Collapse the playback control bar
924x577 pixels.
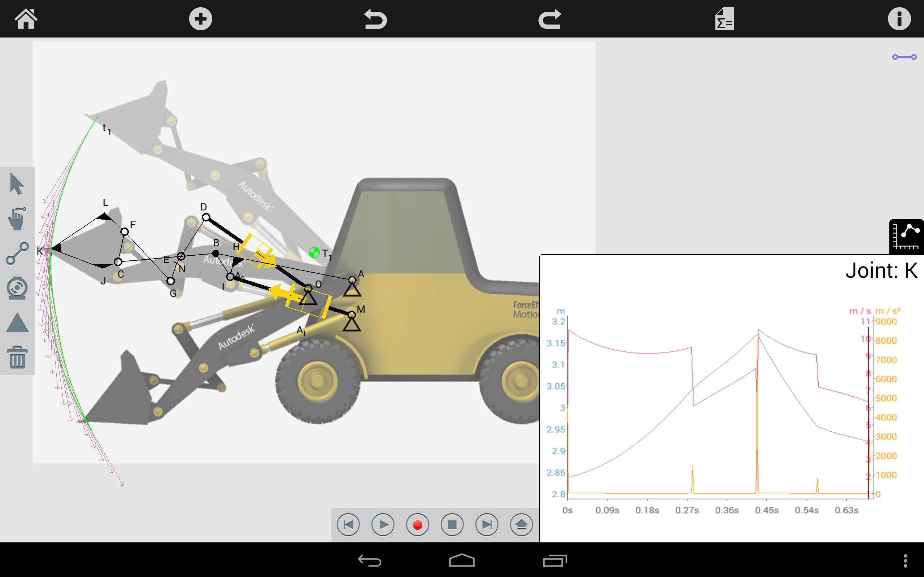(x=521, y=525)
